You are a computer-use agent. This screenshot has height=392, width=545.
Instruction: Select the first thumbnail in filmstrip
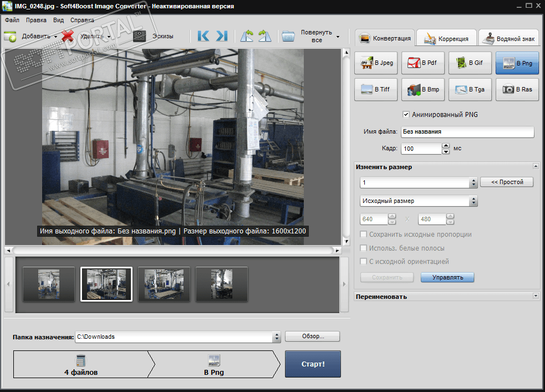(49, 284)
